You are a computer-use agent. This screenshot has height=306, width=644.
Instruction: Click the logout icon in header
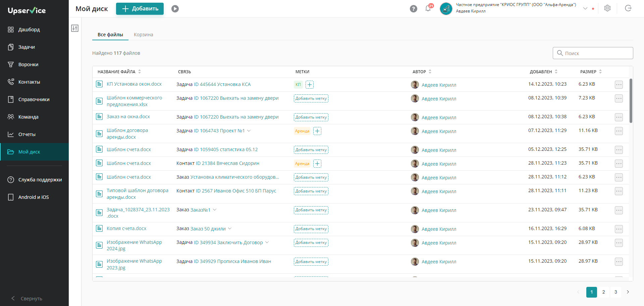[x=628, y=8]
